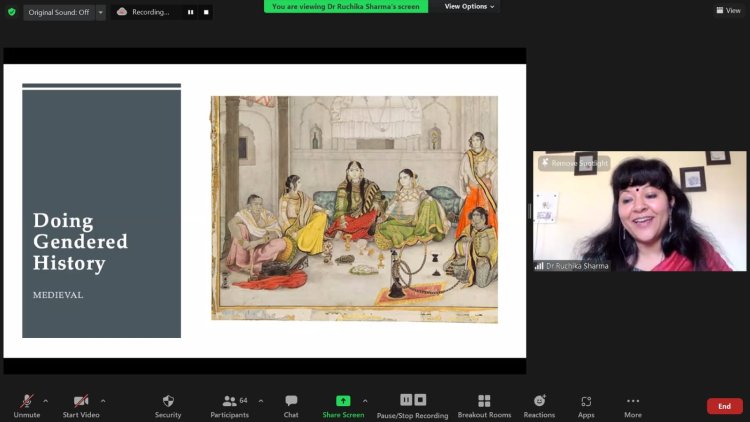Open the Original Sound dropdown arrow
Viewport: 750px width, 422px height.
100,12
